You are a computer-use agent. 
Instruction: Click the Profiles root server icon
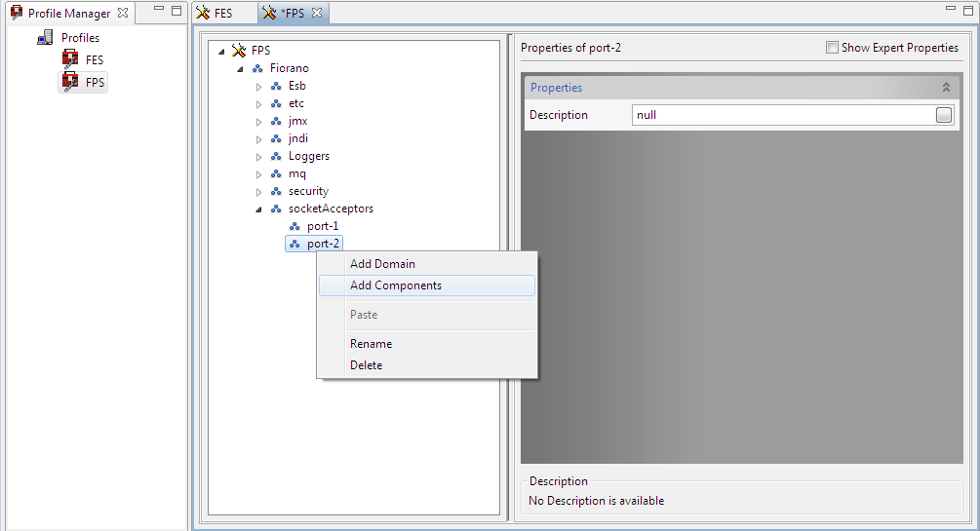pyautogui.click(x=46, y=38)
